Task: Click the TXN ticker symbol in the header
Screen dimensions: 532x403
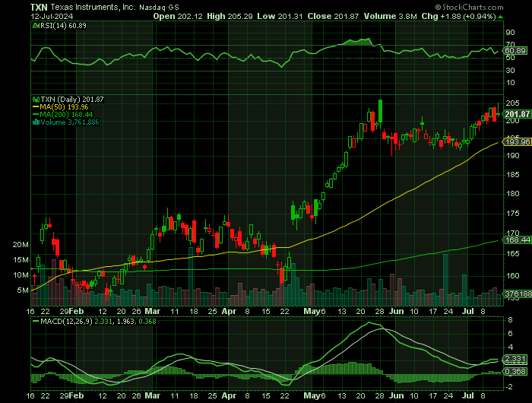Action: [39, 7]
